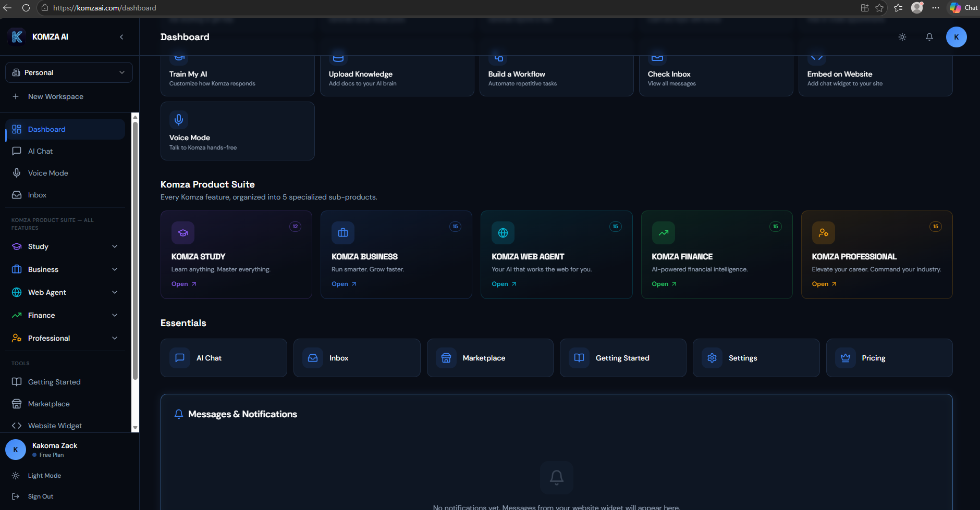This screenshot has width=980, height=510.
Task: Click the 12 badge on Komza Study
Action: click(x=295, y=227)
